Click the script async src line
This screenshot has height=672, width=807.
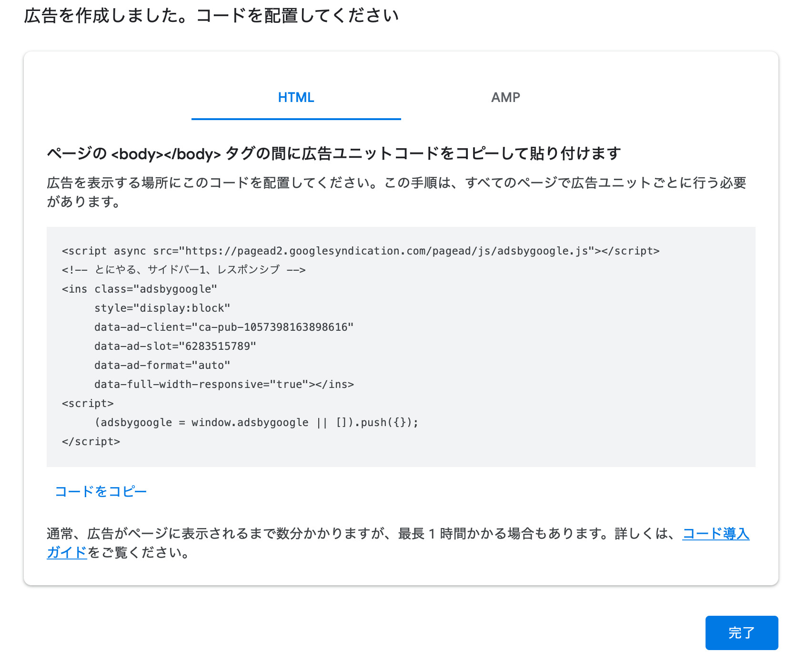click(361, 251)
